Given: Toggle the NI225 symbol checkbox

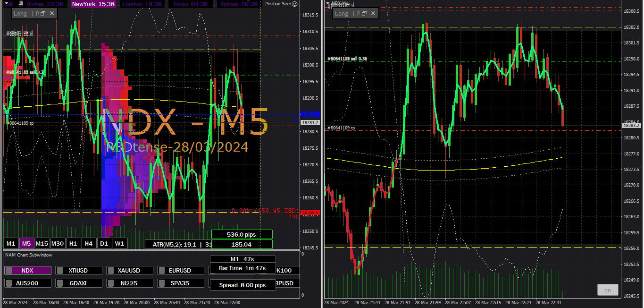Looking at the screenshot, I should point(111,283).
